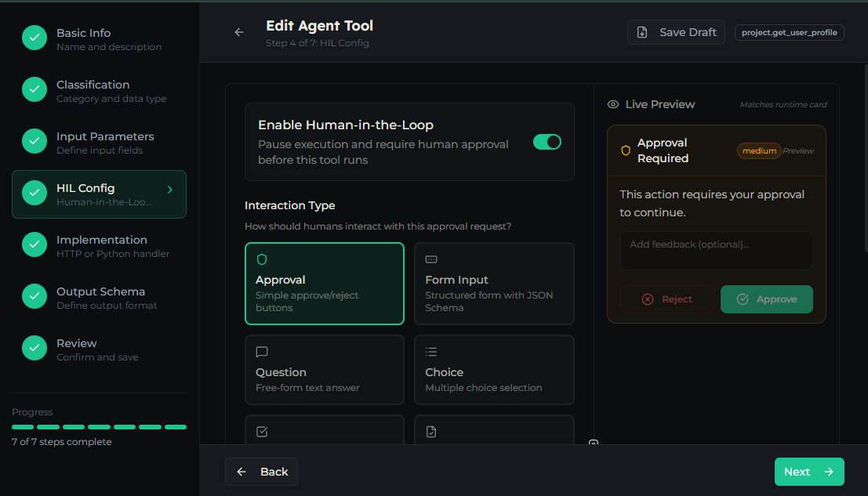Viewport: 868px width, 496px height.
Task: Click the shield icon in Approval card
Action: (x=262, y=259)
